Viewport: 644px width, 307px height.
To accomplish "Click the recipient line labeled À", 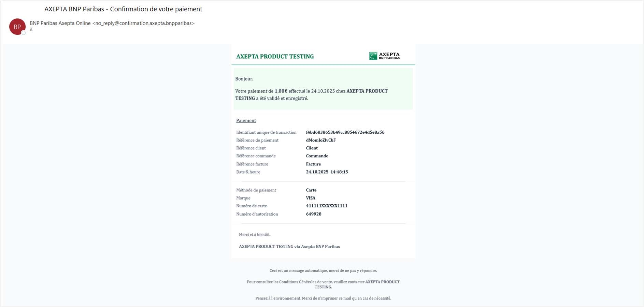I will 31,30.
